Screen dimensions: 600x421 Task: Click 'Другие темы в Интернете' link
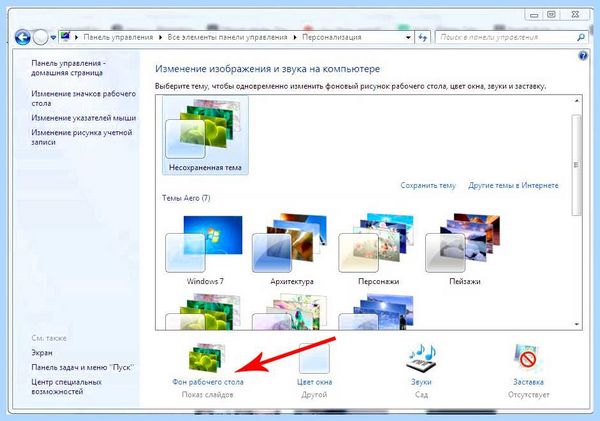[x=513, y=185]
